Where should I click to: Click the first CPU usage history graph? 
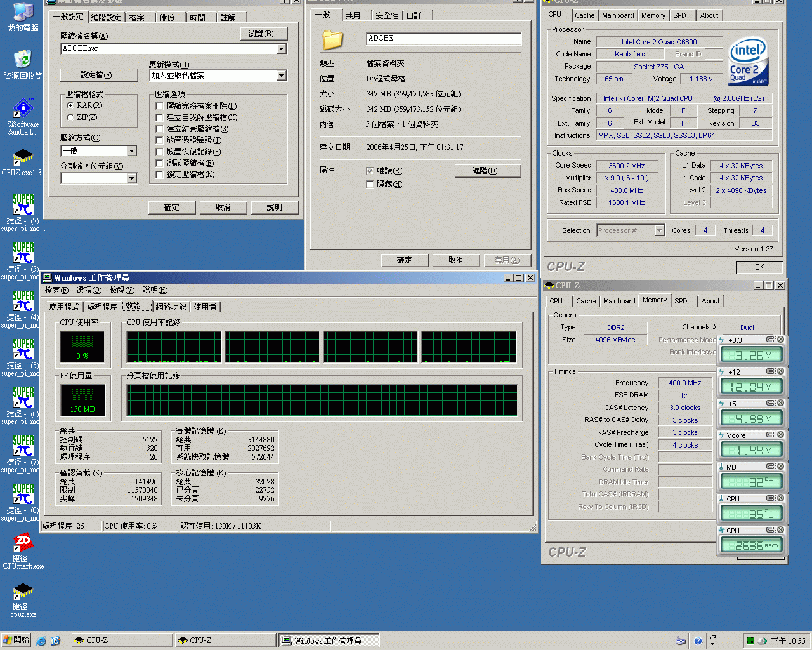pos(173,347)
